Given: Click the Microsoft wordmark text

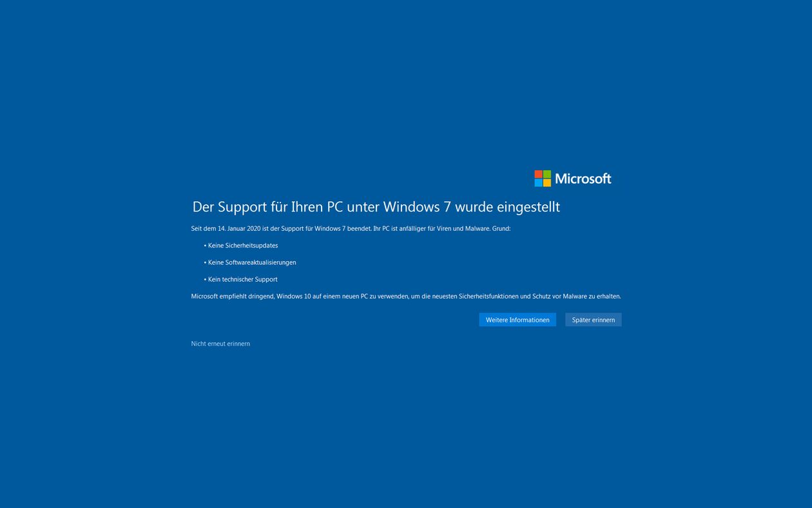Looking at the screenshot, I should 583,179.
